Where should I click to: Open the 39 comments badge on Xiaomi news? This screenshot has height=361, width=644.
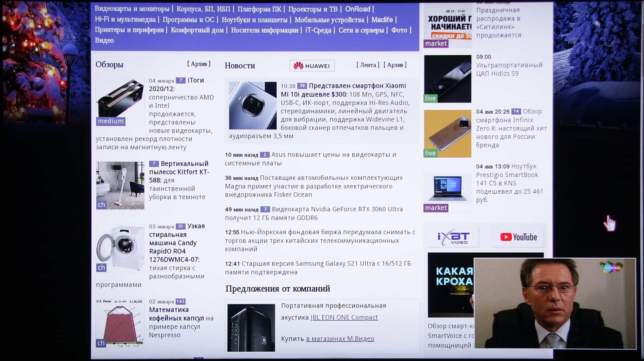point(302,86)
